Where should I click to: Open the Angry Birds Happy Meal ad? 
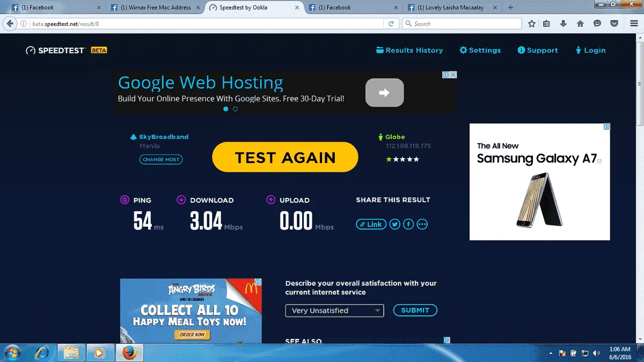pos(191,311)
